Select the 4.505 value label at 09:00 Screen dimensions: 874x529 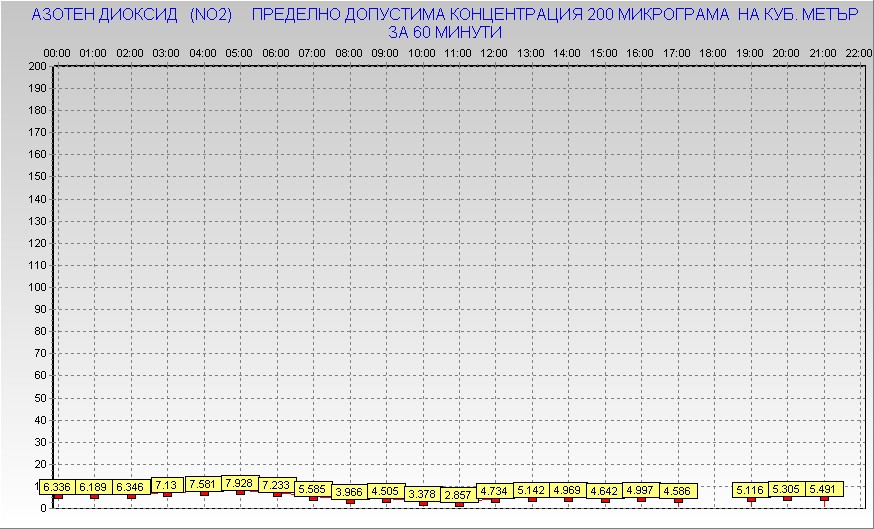coord(385,491)
